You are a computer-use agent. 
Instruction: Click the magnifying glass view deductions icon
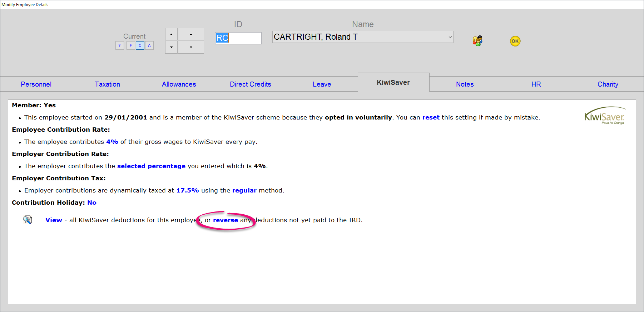[x=28, y=220]
